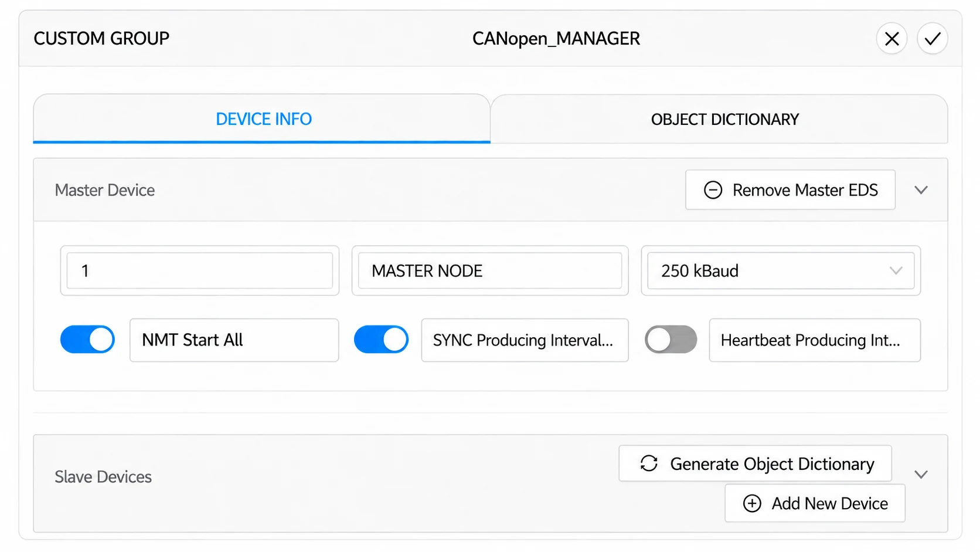This screenshot has height=552, width=980.
Task: Collapse the Slave Devices section chevron
Action: pyautogui.click(x=921, y=475)
